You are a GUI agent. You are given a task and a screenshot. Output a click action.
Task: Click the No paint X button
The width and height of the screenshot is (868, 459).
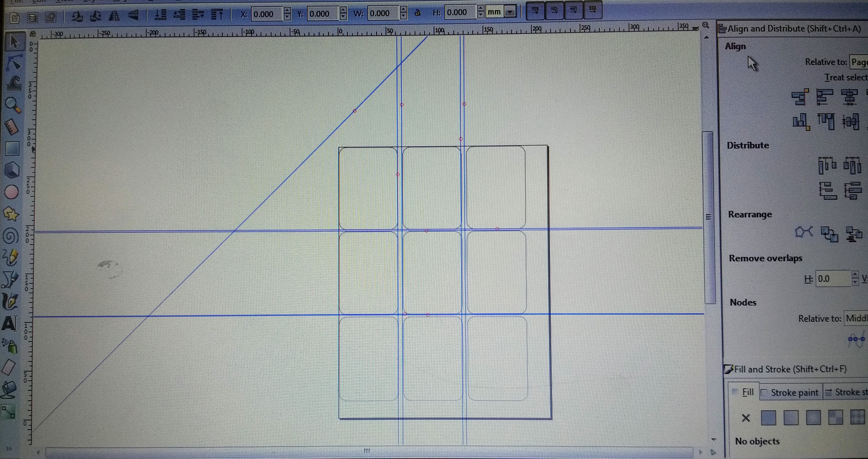746,418
